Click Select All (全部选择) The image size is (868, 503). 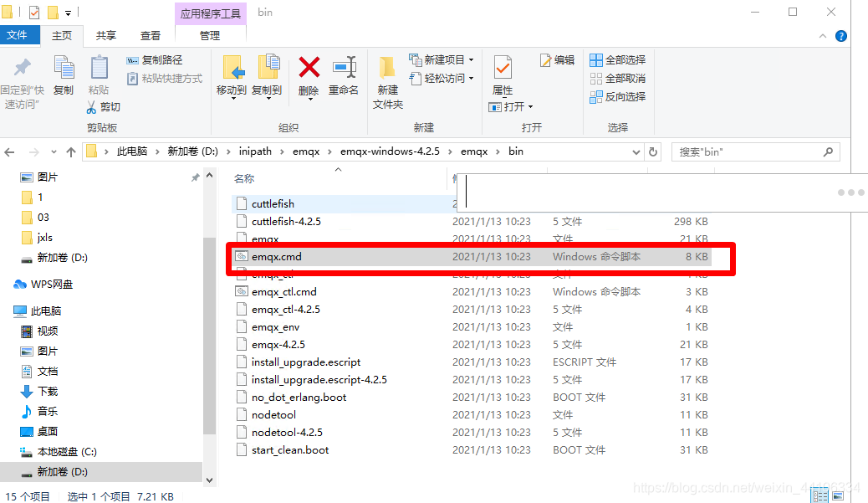point(618,59)
